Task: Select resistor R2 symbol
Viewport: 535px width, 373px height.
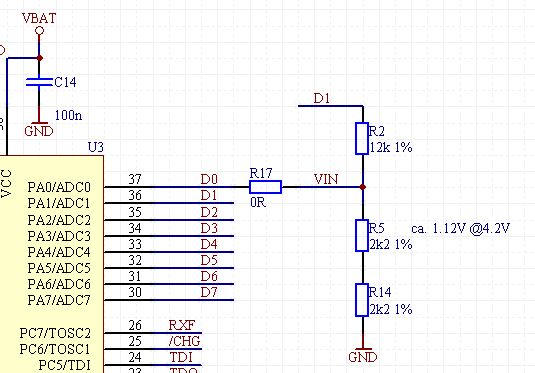Action: 362,139
